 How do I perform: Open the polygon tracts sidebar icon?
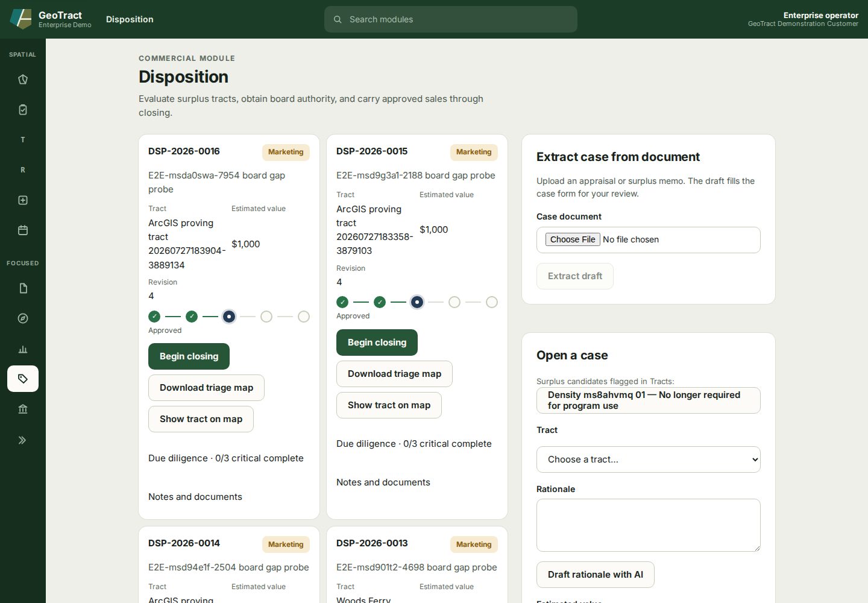click(23, 80)
